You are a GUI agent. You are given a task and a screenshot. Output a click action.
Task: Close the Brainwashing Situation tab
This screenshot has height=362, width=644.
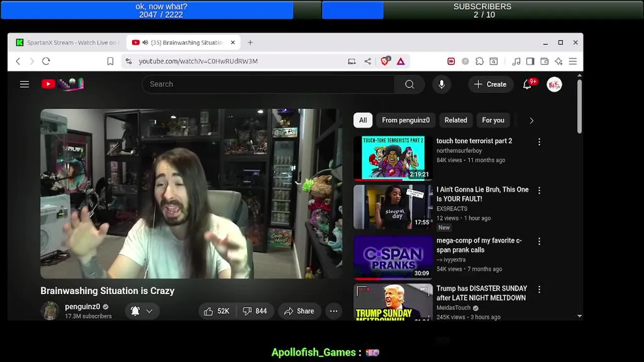(233, 43)
